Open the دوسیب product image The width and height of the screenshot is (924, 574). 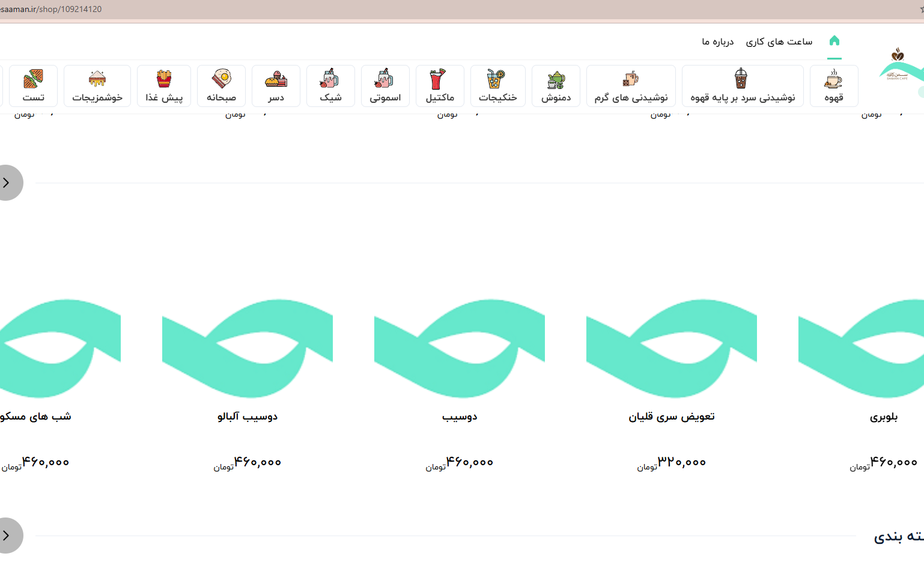point(460,349)
